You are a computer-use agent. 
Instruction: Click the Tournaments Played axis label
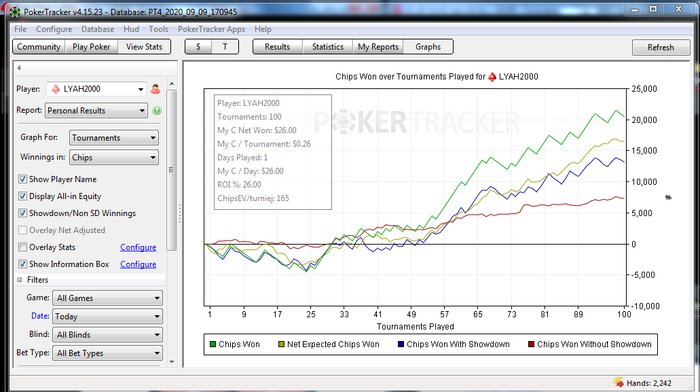[x=415, y=326]
